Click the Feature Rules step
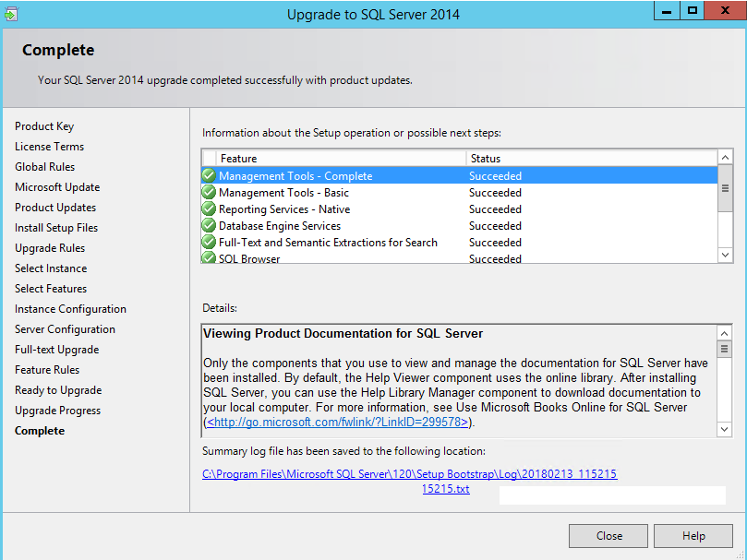The image size is (747, 560). tap(47, 370)
